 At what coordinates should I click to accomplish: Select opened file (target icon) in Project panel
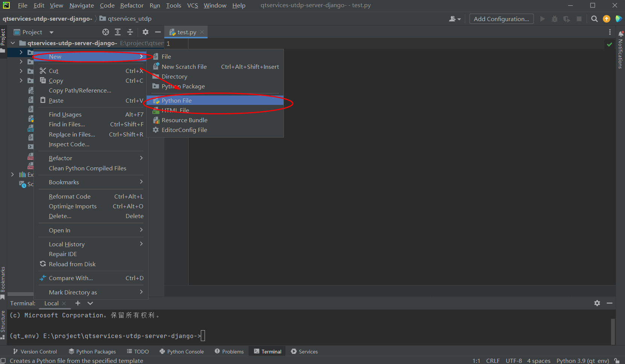click(106, 32)
